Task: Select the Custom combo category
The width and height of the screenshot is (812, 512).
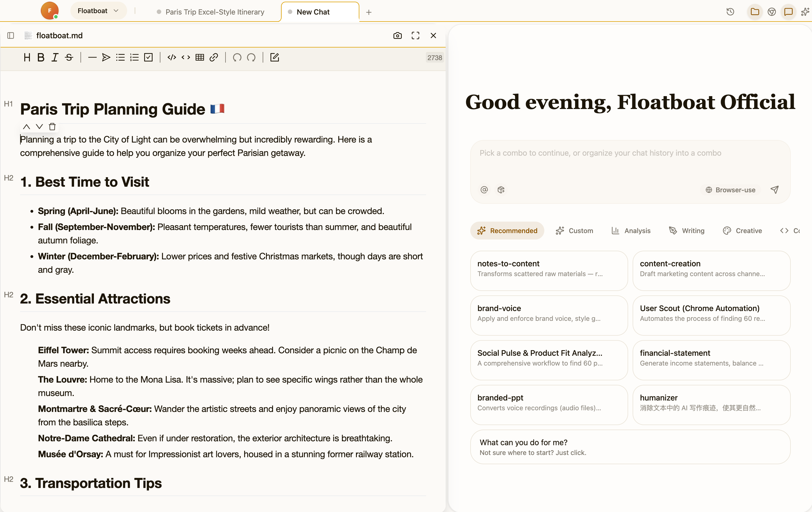Action: pyautogui.click(x=574, y=231)
